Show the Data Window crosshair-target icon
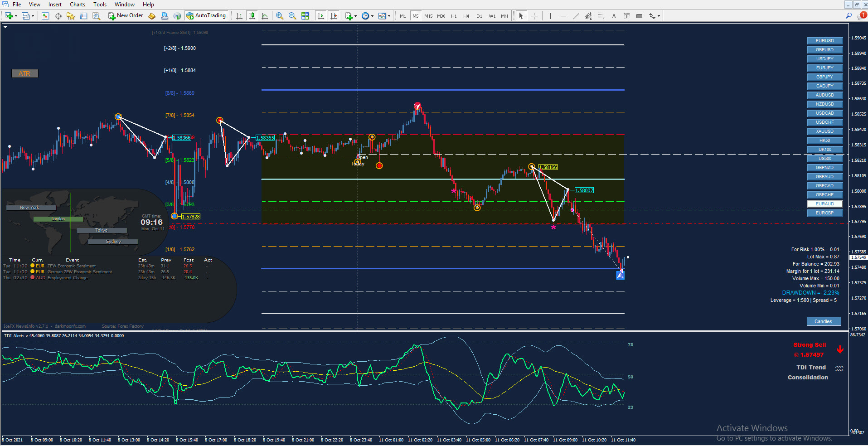 [58, 16]
